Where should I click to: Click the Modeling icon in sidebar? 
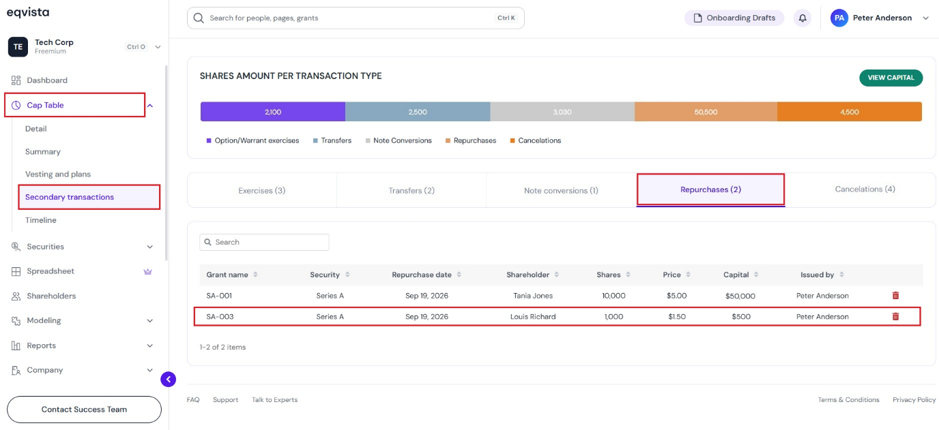16,320
